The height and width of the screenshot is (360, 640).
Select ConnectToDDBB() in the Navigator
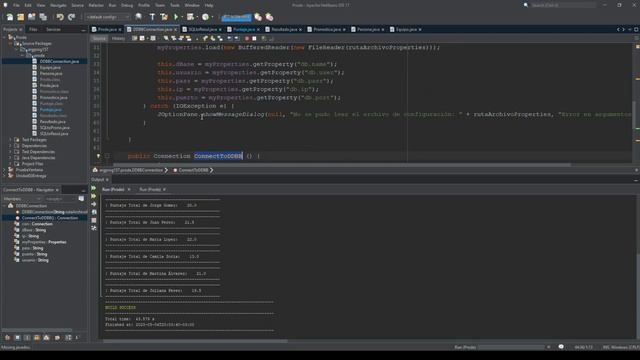(49, 218)
